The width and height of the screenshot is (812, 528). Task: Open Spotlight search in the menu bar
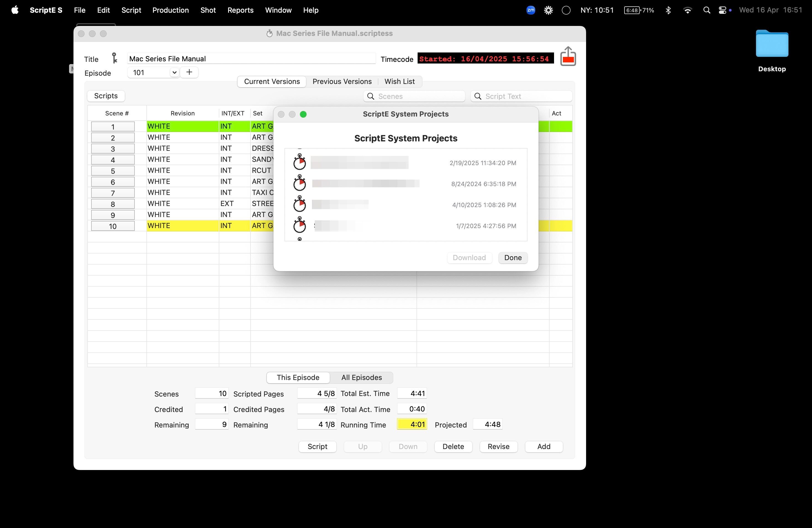coord(706,10)
